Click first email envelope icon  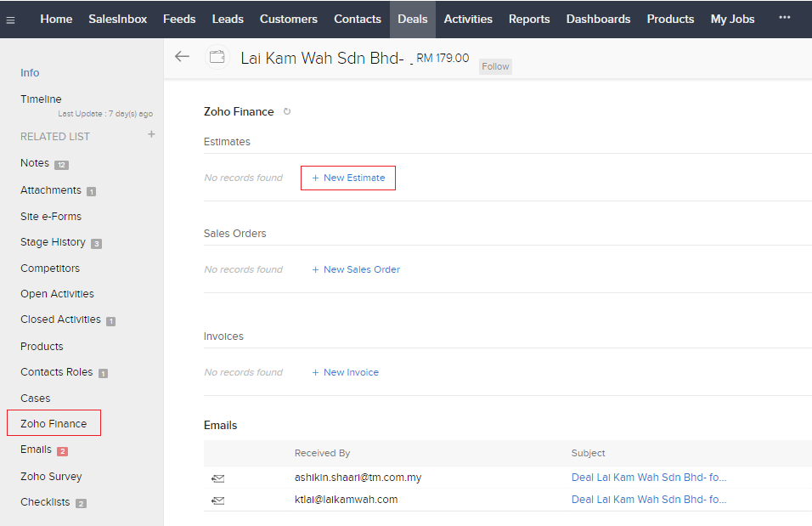(x=218, y=478)
